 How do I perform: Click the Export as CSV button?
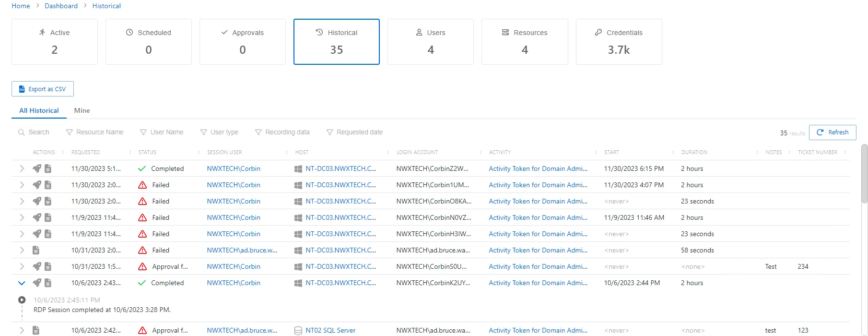43,89
